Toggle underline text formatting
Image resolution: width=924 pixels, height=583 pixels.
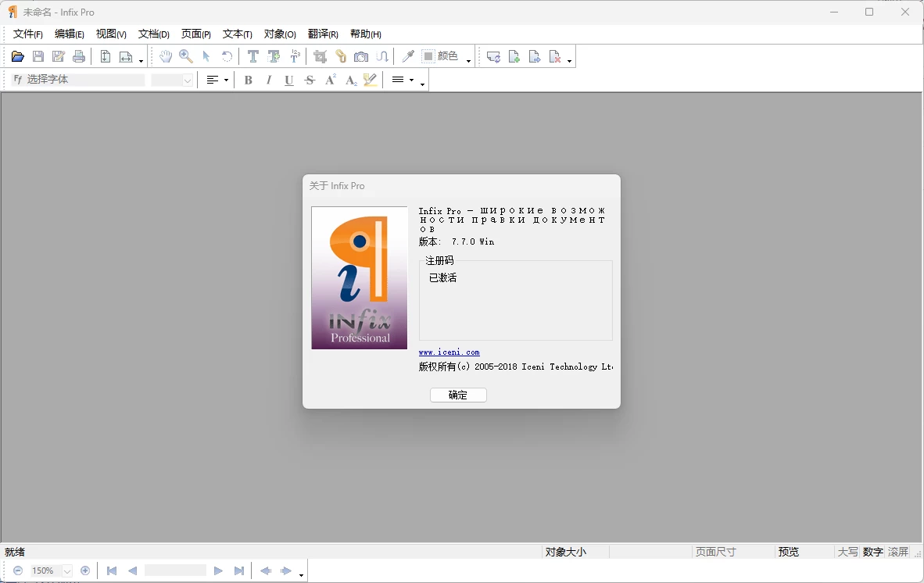(x=289, y=80)
